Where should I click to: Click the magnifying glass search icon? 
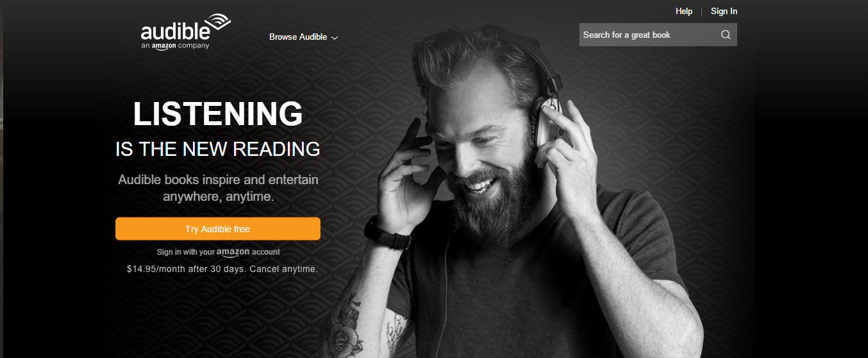click(x=726, y=35)
